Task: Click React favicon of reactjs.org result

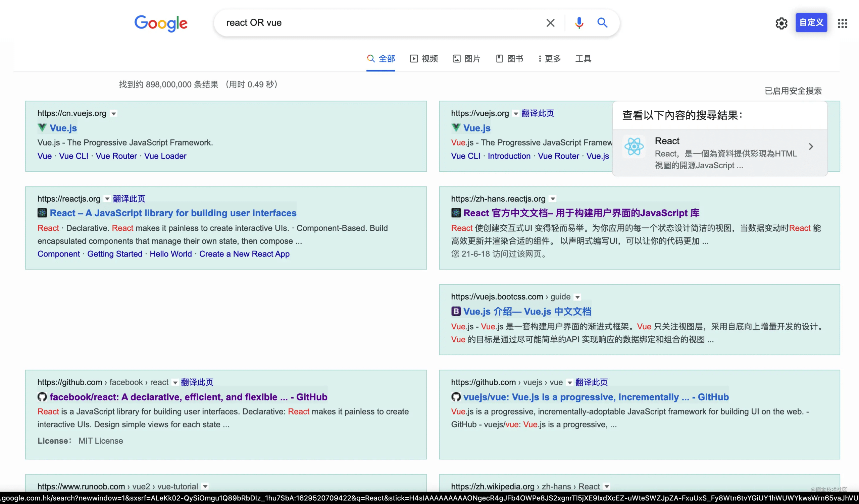Action: coord(42,213)
